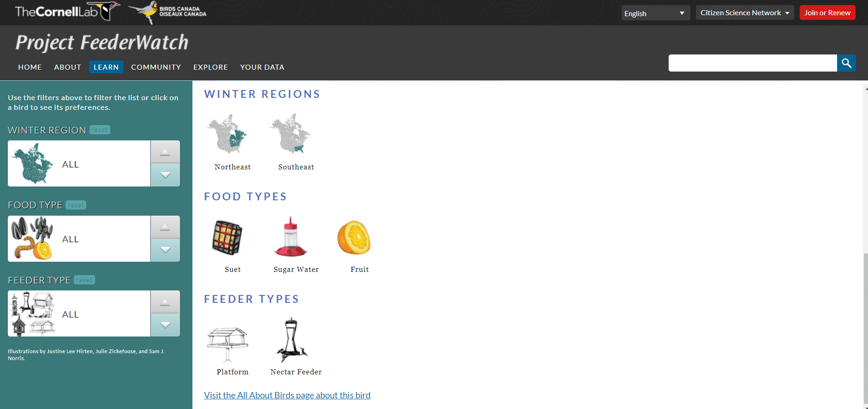
Task: Select the Platform feeder illustration
Action: coord(227,344)
